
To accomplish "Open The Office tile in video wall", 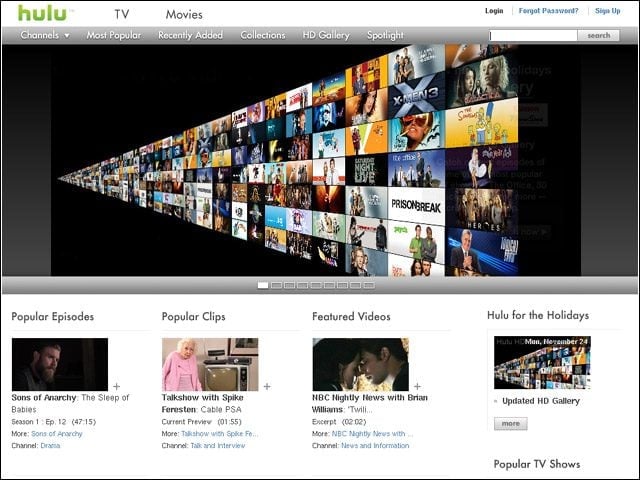I will (416, 169).
